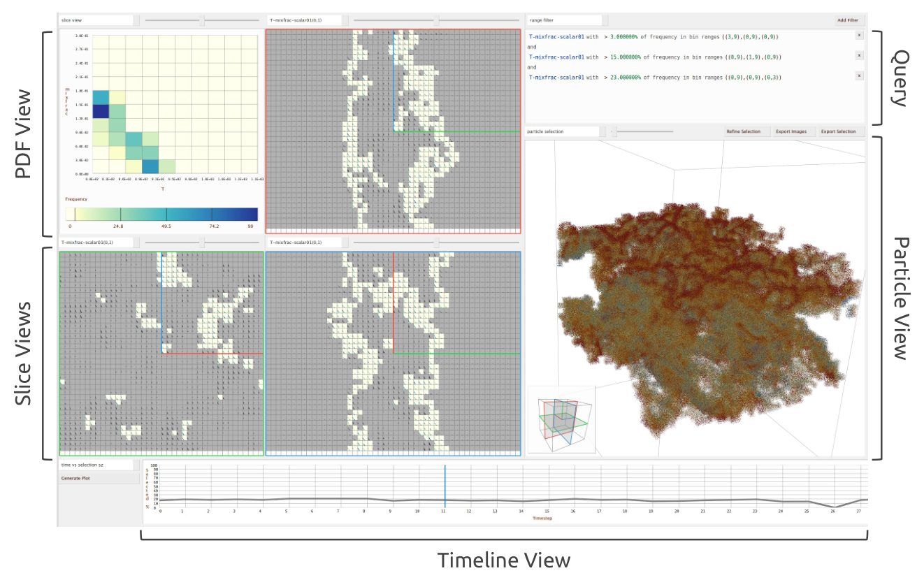This screenshot has width=924, height=580.
Task: Expand the "particle selection" dropdown
Action: tap(567, 131)
